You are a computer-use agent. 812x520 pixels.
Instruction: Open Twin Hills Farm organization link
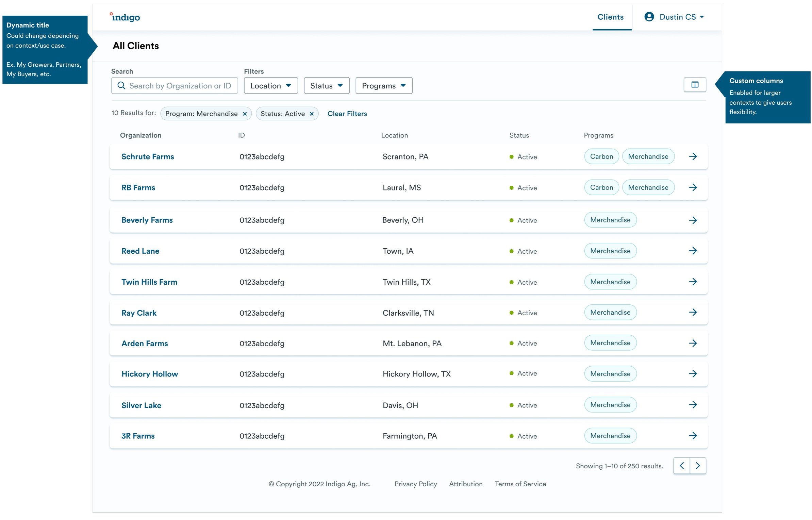149,282
